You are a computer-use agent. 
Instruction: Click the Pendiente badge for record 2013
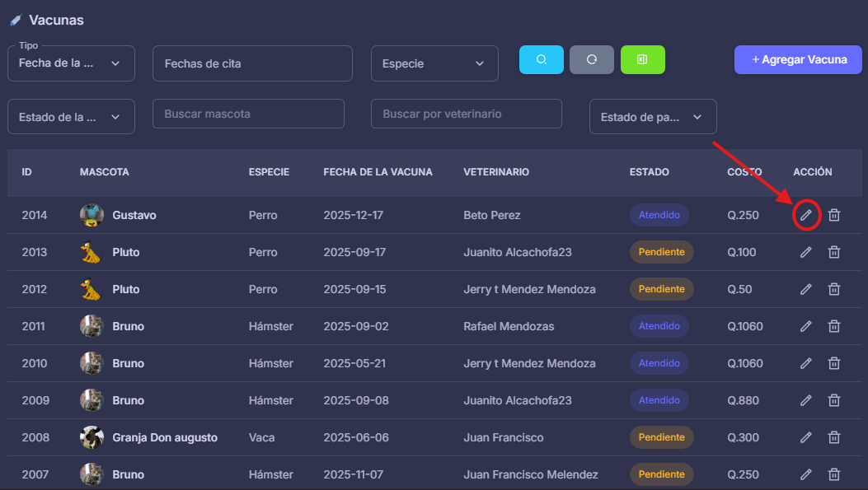point(661,252)
